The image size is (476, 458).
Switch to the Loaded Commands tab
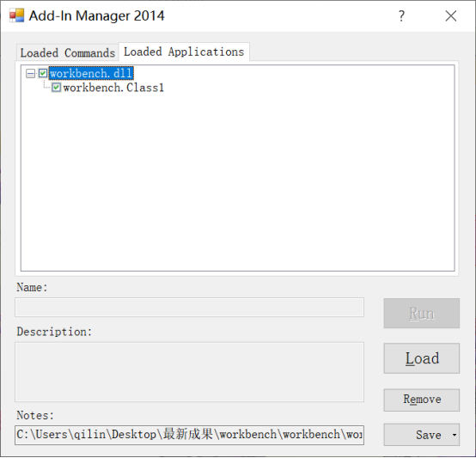(67, 52)
